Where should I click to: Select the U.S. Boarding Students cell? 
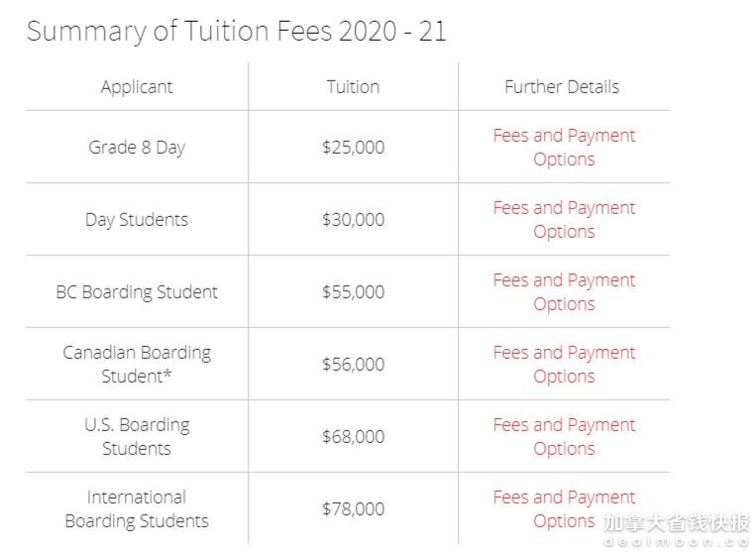click(x=137, y=436)
